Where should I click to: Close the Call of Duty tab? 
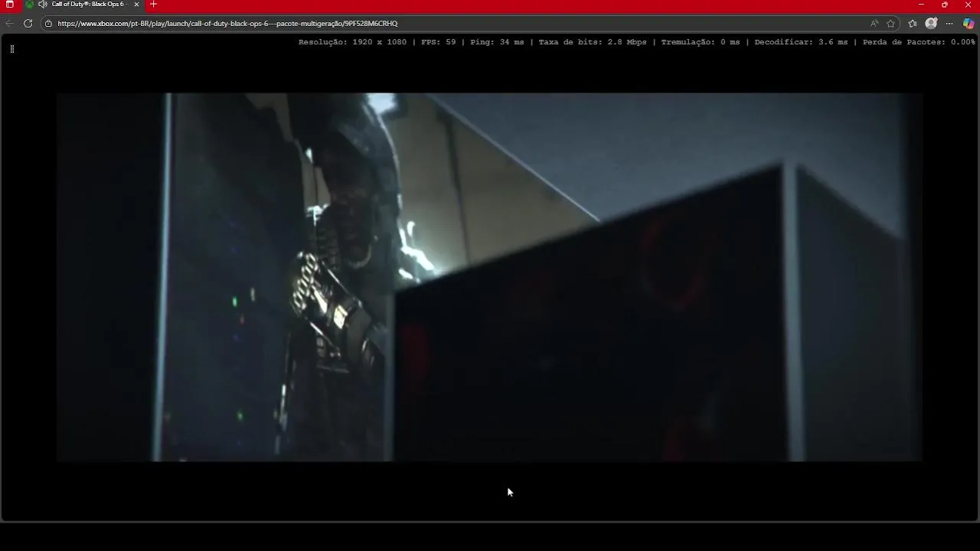(136, 5)
